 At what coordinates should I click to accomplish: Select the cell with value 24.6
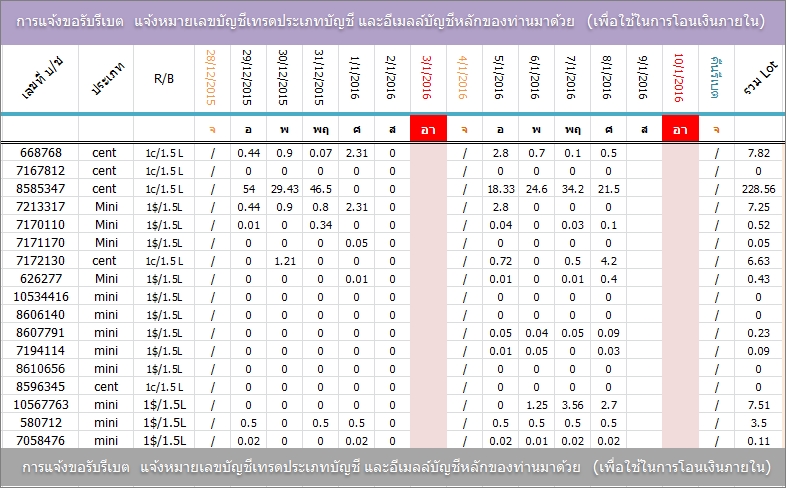pyautogui.click(x=536, y=189)
